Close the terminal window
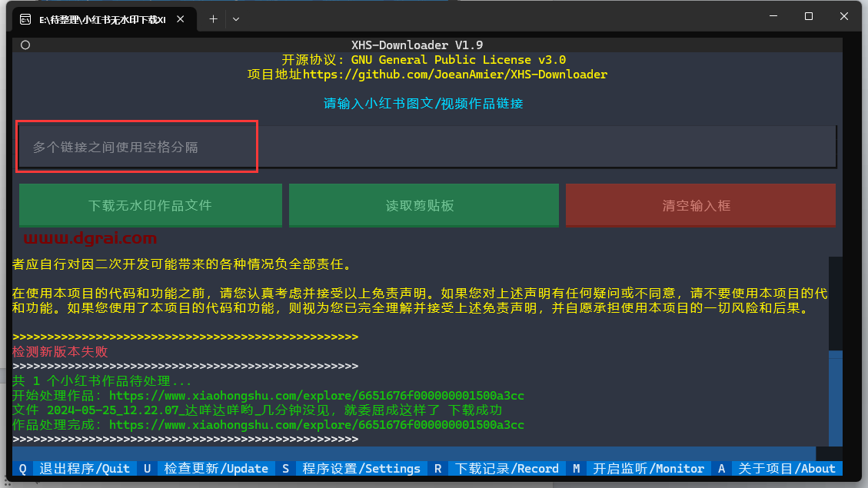This screenshot has height=488, width=868. coord(843,17)
